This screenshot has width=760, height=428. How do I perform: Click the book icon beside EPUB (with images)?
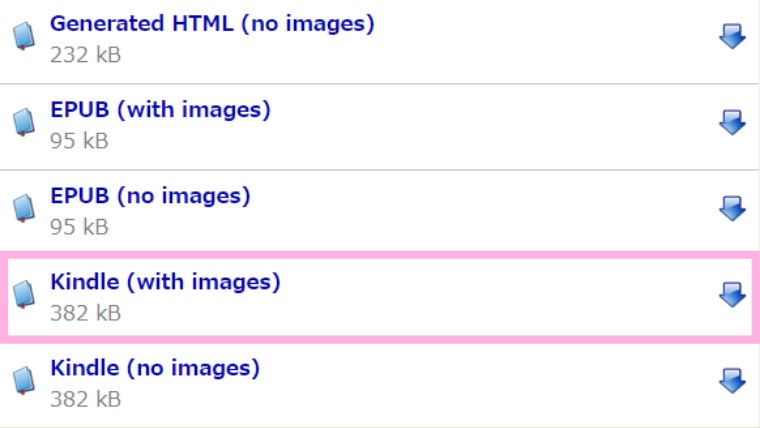[24, 122]
